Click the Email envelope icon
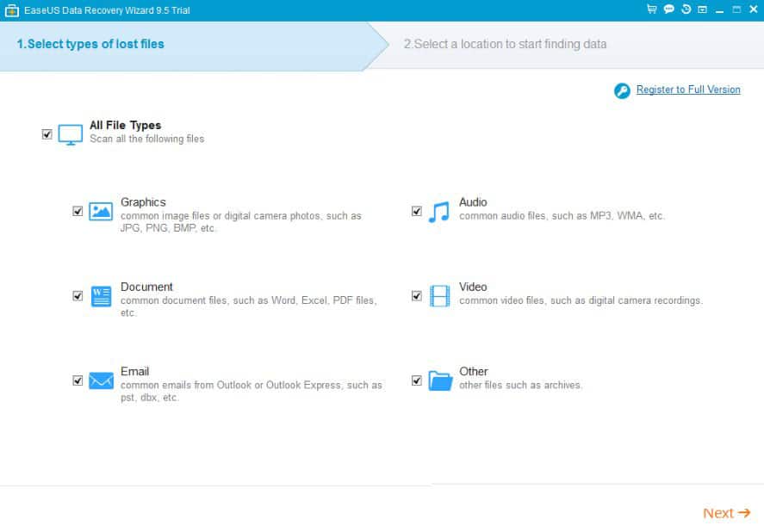764x532 pixels. click(x=102, y=381)
